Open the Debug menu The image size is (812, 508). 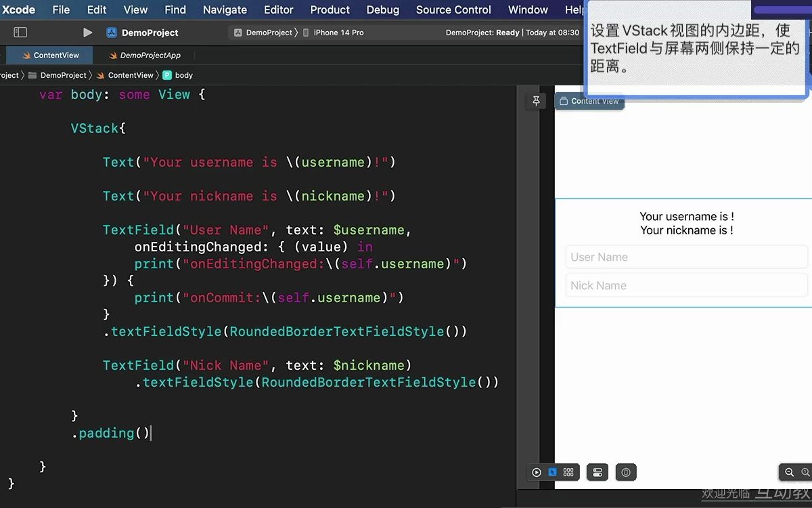(382, 9)
